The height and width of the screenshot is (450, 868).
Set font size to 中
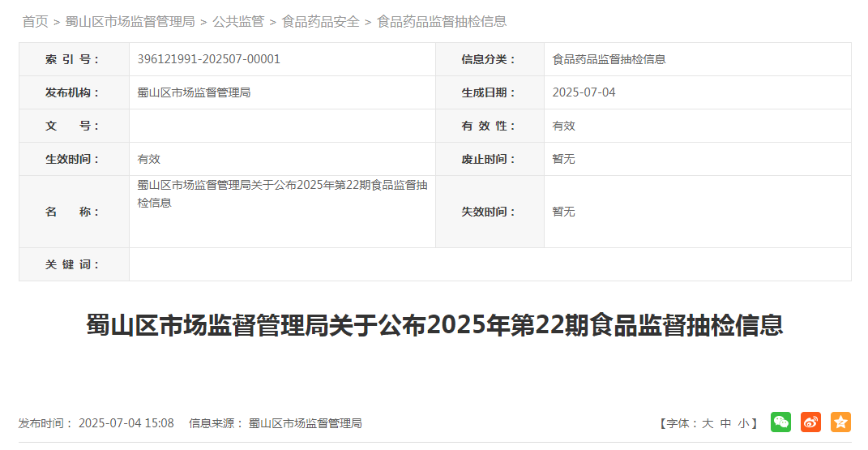point(725,423)
